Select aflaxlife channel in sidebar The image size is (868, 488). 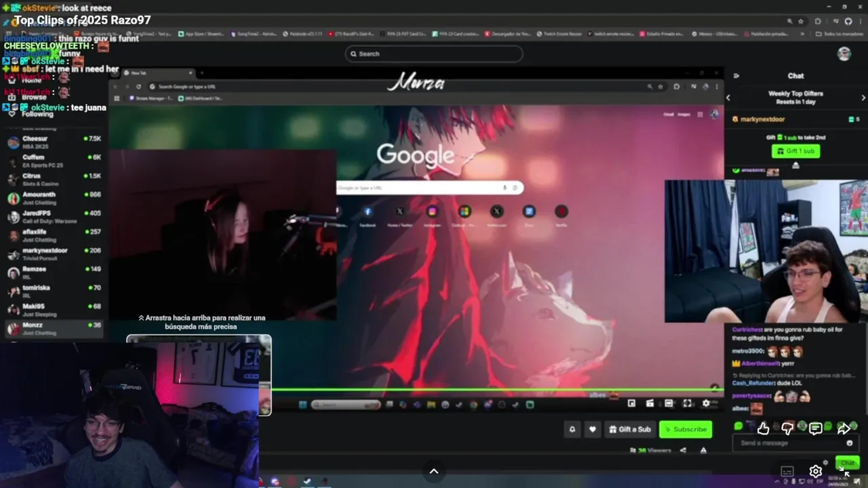point(54,235)
